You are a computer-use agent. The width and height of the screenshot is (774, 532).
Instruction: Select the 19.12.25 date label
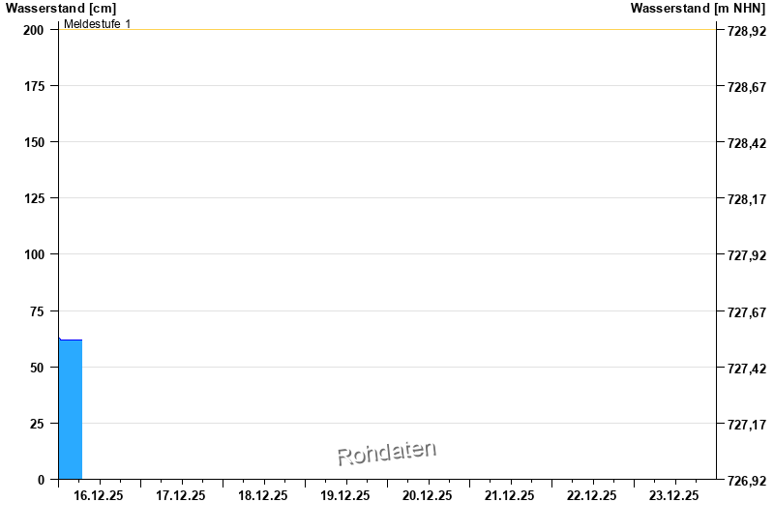345,495
